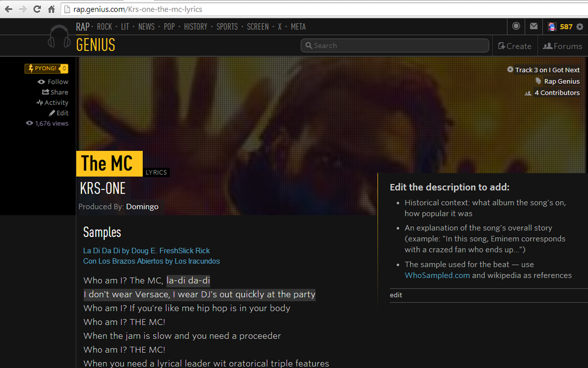Click the Create document icon
The image size is (588, 368).
(x=501, y=46)
